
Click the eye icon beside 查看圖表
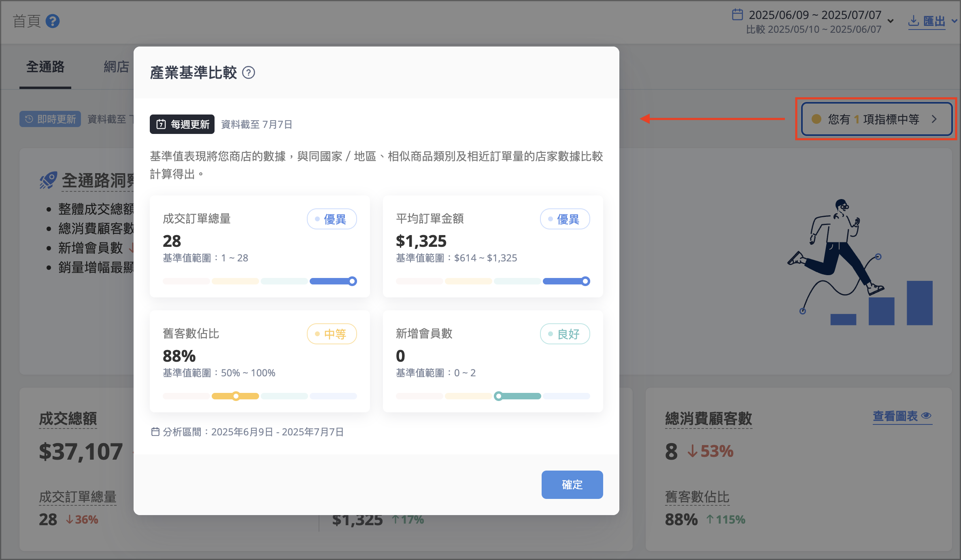926,416
